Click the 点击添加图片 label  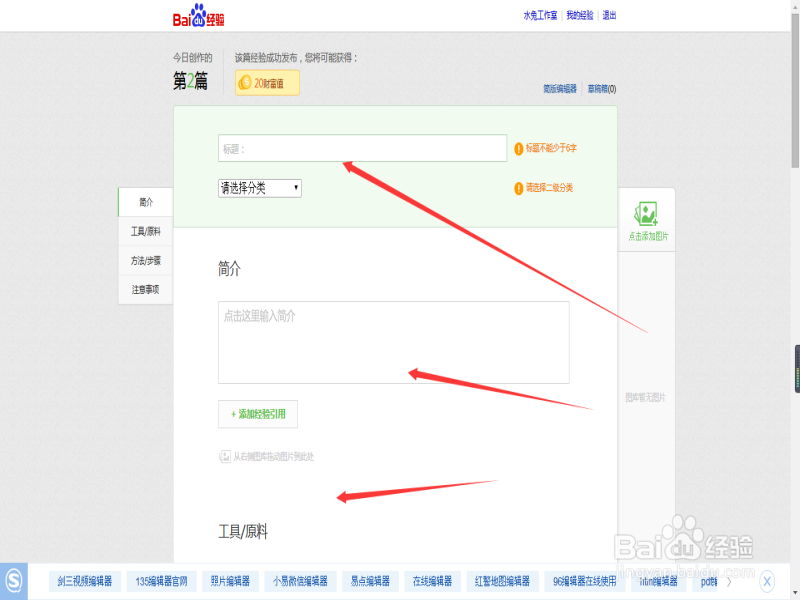648,236
